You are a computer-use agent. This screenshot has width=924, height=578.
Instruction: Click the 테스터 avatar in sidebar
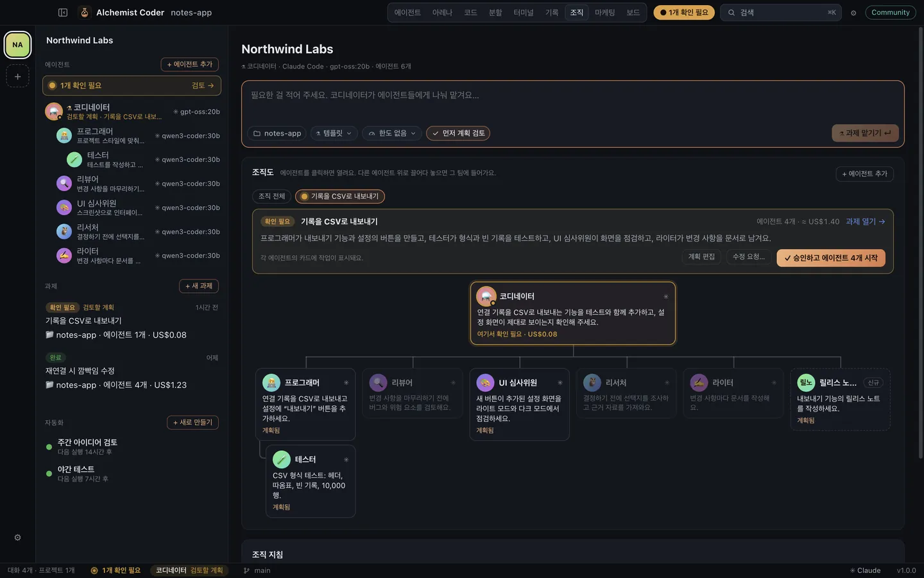point(74,159)
